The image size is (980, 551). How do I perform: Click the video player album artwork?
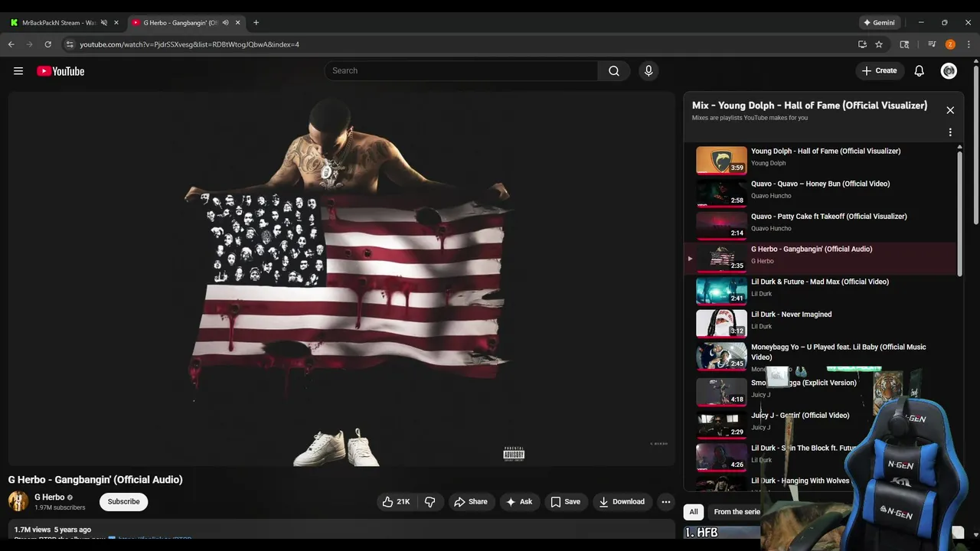pyautogui.click(x=341, y=279)
